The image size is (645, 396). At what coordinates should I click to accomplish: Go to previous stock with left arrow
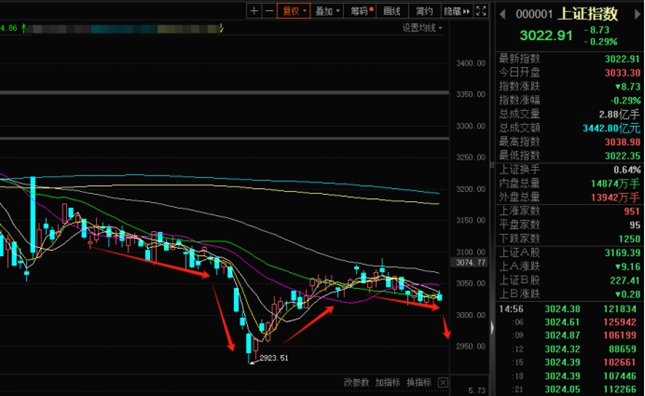pyautogui.click(x=502, y=14)
